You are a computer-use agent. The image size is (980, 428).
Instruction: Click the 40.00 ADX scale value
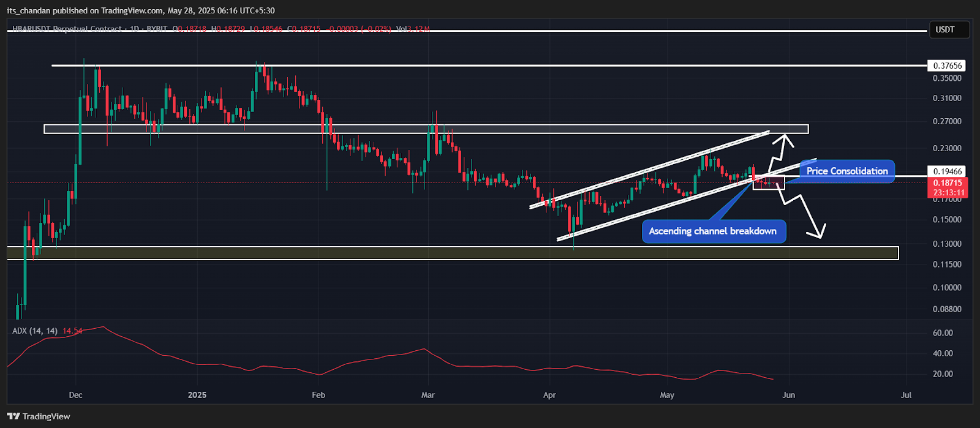coord(943,353)
